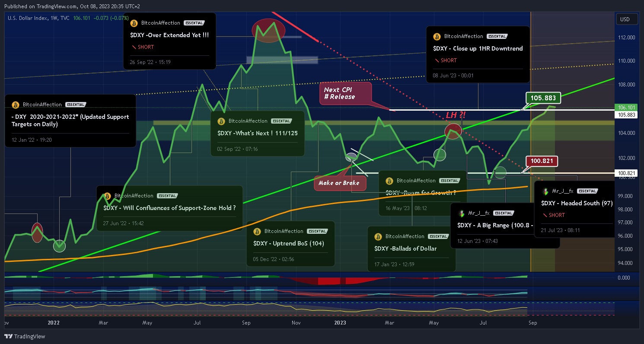Click ESSENTIAL badge on 'Will Confluences' card
Viewport: 644px width, 344px height.
pos(167,196)
